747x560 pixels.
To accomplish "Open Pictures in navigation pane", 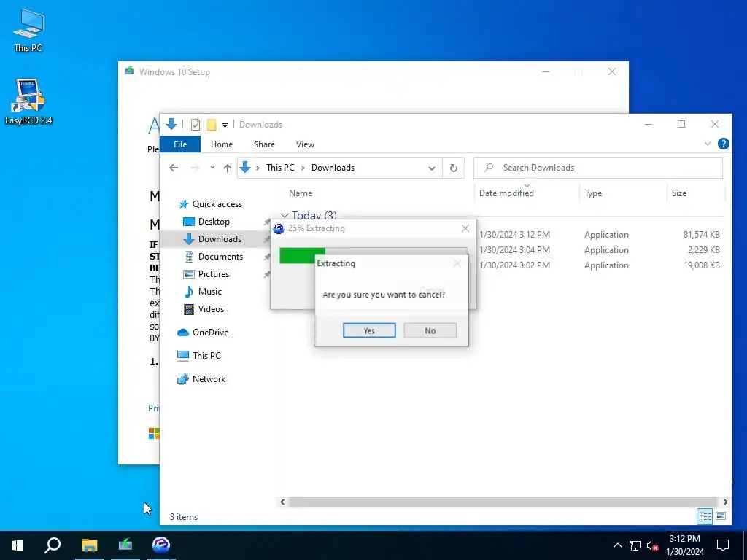I will 214,274.
